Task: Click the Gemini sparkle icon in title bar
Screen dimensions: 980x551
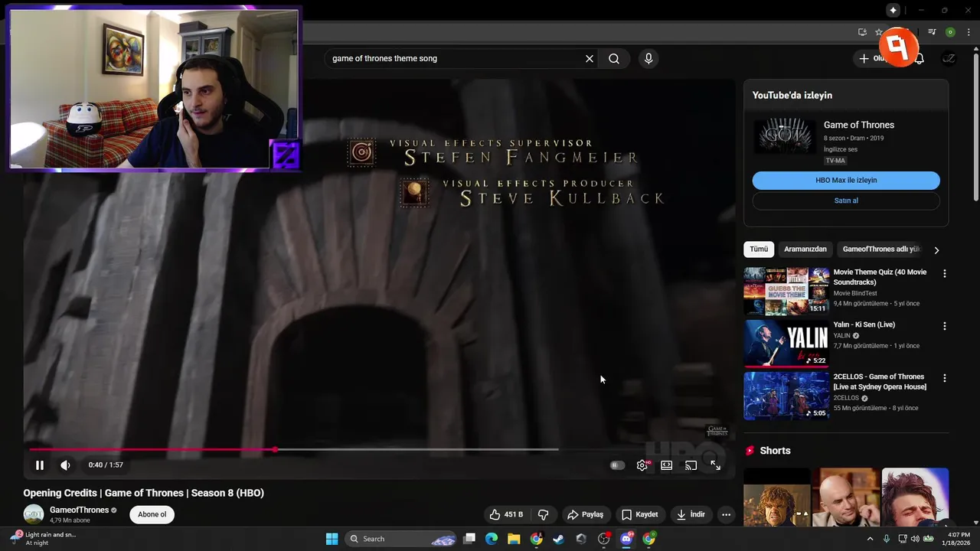Action: pyautogui.click(x=893, y=10)
